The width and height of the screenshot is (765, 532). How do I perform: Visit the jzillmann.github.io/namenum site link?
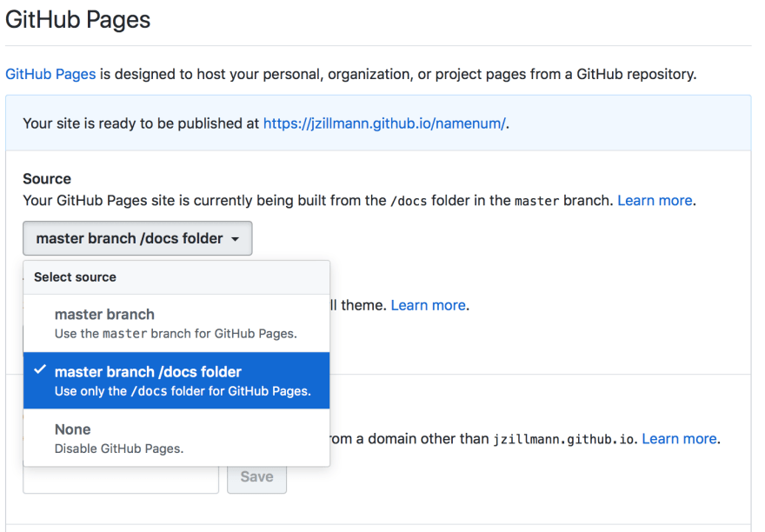pyautogui.click(x=384, y=123)
